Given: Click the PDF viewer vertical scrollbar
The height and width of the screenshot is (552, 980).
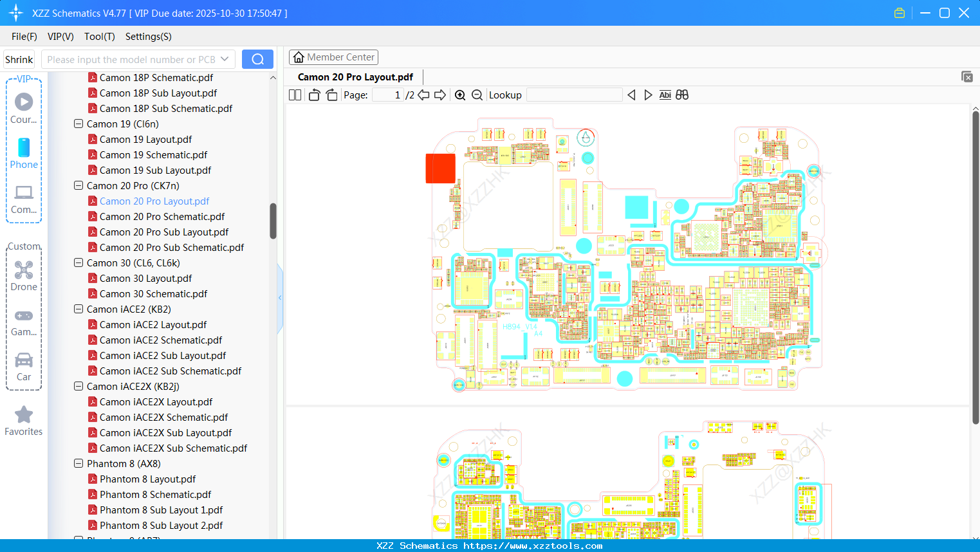Looking at the screenshot, I should (975, 267).
